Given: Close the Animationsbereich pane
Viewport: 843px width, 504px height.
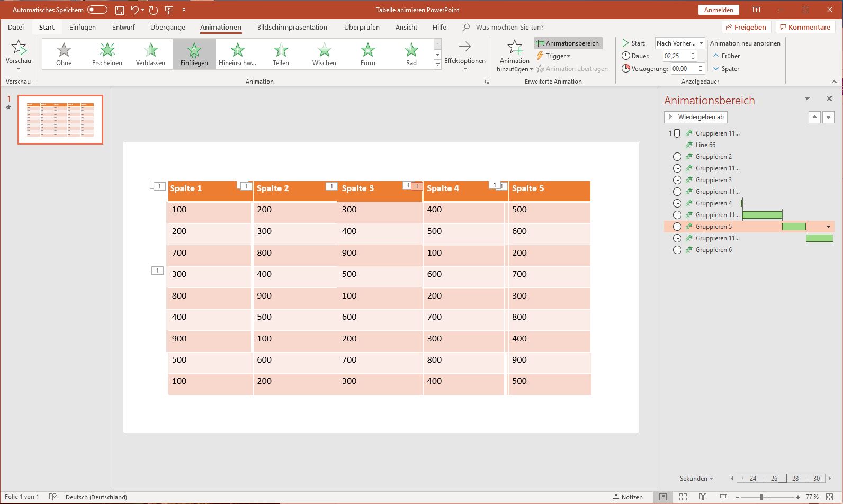Looking at the screenshot, I should pyautogui.click(x=829, y=98).
